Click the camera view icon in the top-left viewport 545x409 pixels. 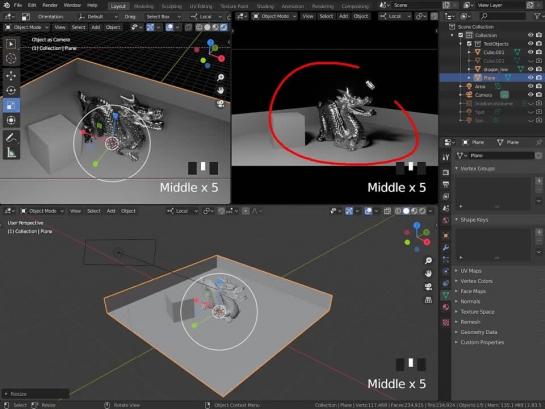[220, 104]
